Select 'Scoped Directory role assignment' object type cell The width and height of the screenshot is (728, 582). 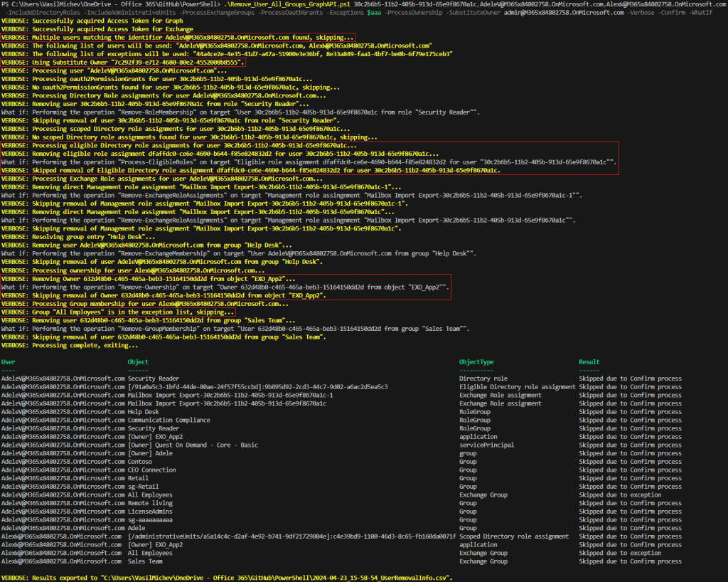pyautogui.click(x=514, y=536)
